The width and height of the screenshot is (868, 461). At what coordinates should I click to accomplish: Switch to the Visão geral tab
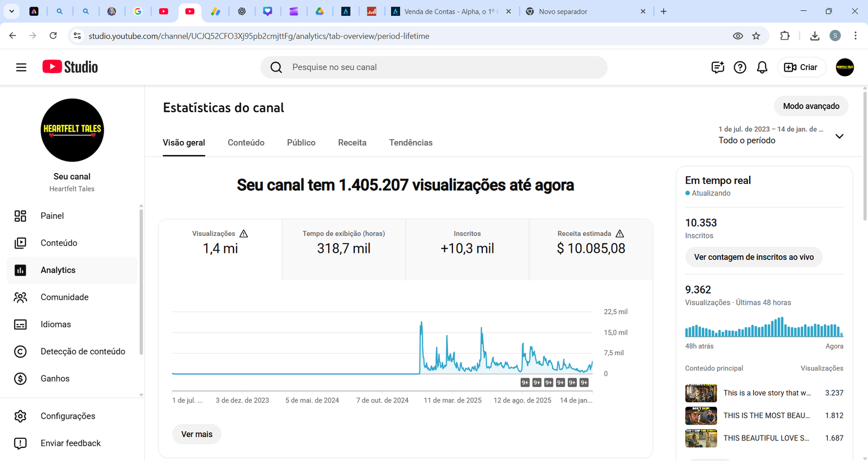coord(184,143)
